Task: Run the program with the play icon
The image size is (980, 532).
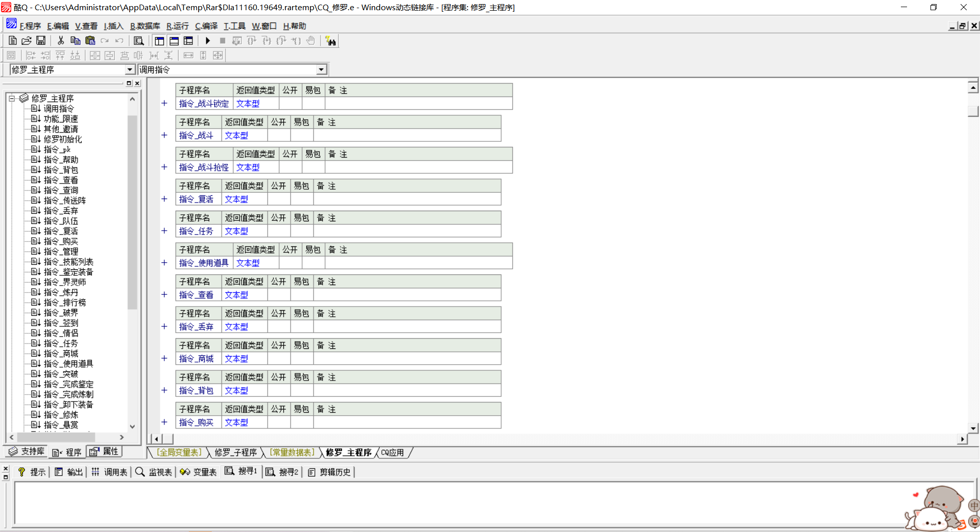Action: (x=208, y=41)
